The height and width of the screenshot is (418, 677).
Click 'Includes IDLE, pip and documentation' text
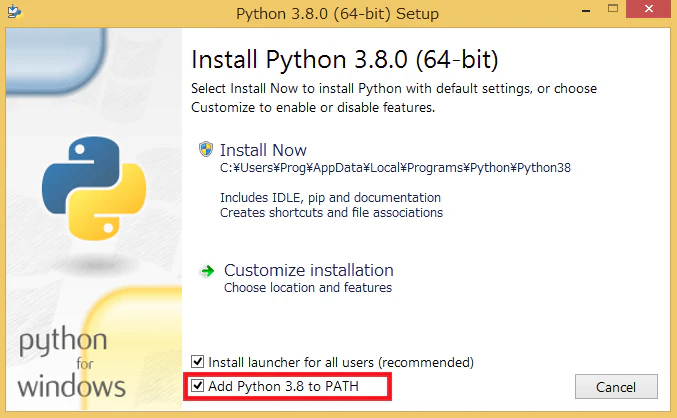[330, 198]
